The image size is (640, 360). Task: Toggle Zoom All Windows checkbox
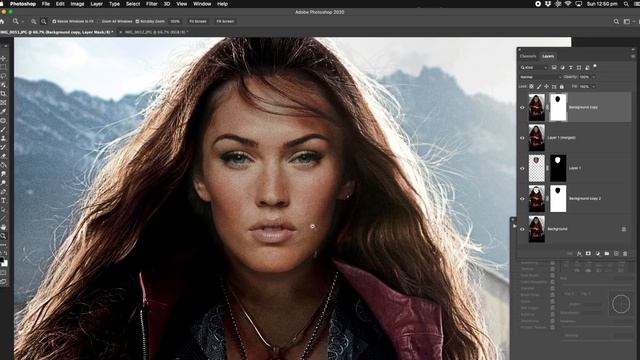pyautogui.click(x=99, y=21)
